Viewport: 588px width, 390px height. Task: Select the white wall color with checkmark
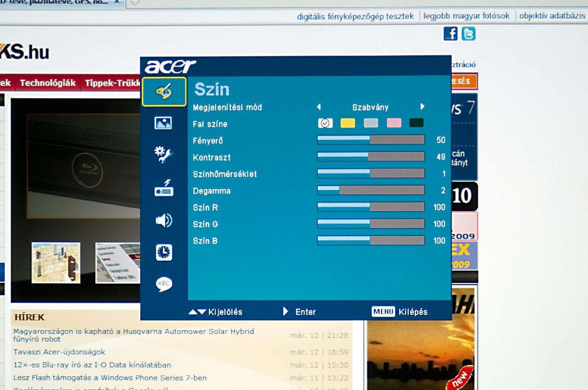coord(325,123)
